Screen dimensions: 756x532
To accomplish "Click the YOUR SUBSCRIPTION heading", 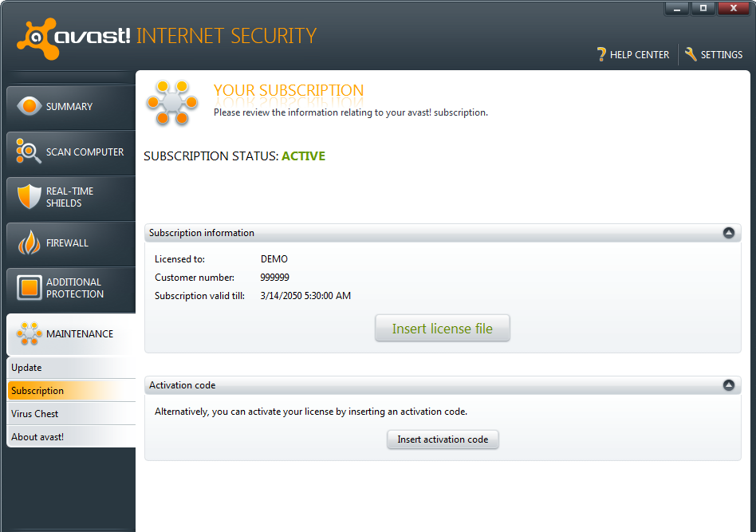I will [289, 90].
